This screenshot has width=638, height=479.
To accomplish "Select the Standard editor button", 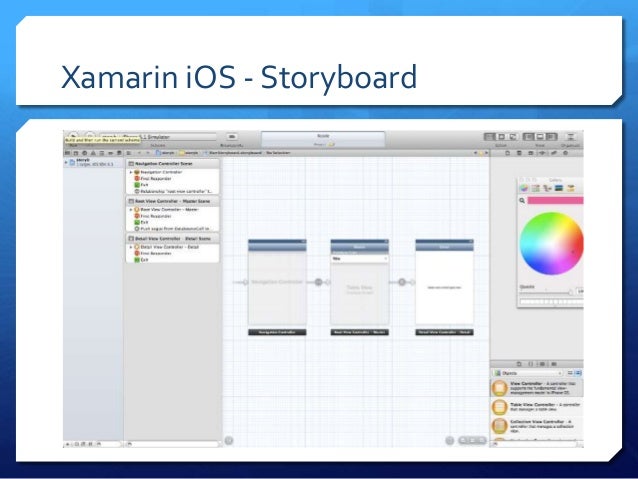I will 489,137.
